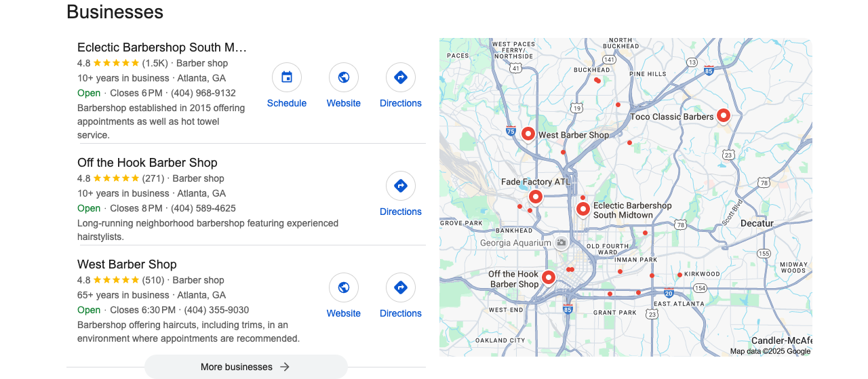Open the More businesses button
This screenshot has width=868, height=379.
(245, 367)
